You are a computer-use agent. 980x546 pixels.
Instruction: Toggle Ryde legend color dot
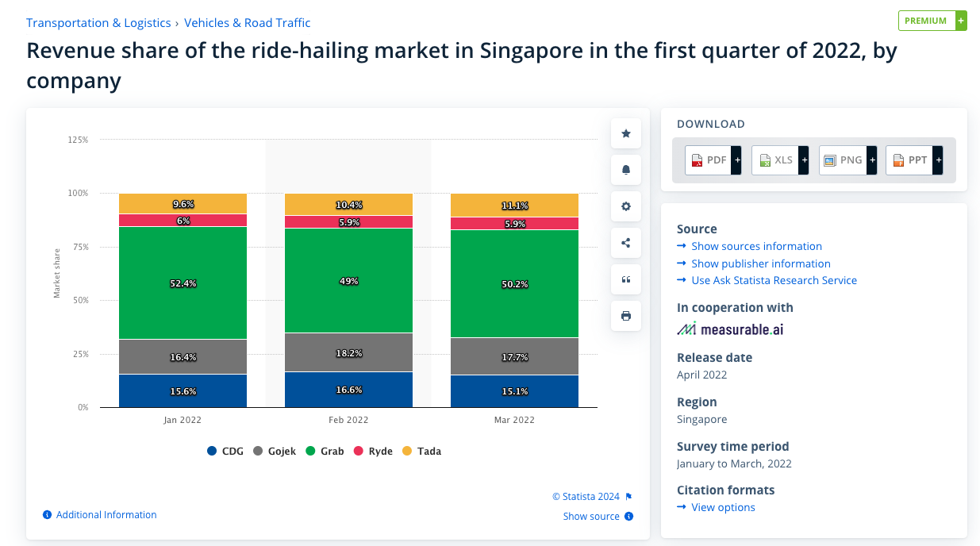click(x=359, y=451)
